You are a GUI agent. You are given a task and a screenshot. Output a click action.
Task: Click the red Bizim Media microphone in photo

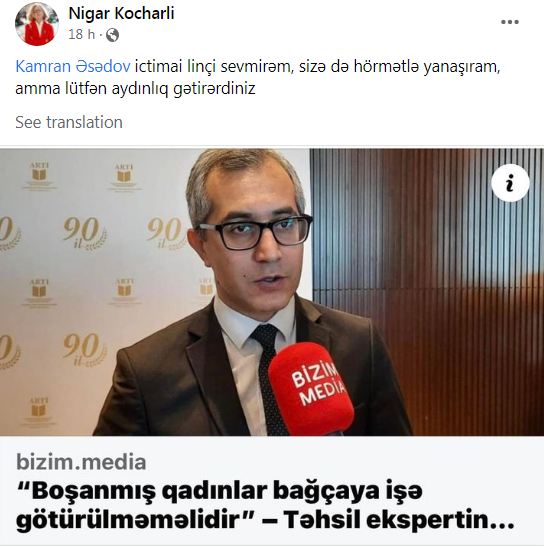point(311,388)
